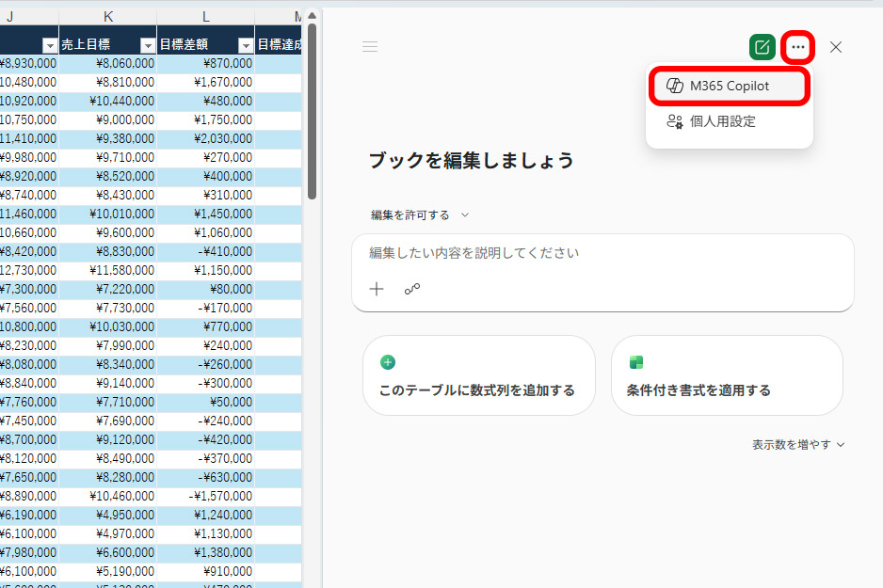Select cell with ¥80,000
Image resolution: width=883 pixels, height=588 pixels.
[x=206, y=289]
